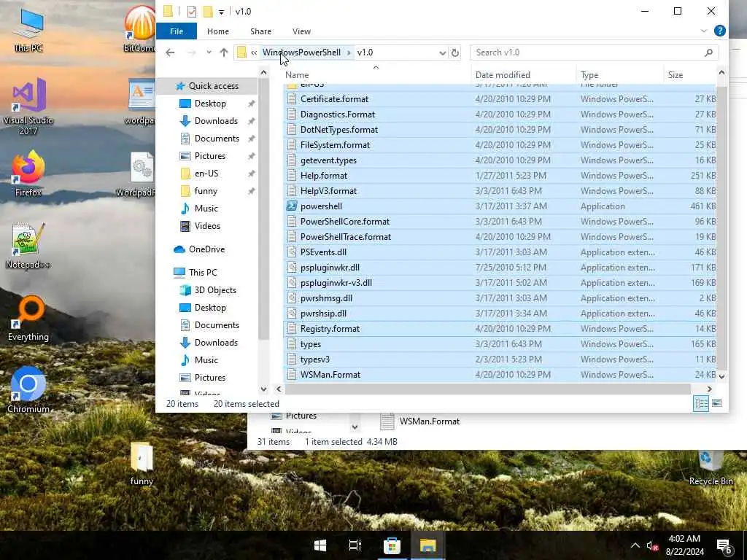The width and height of the screenshot is (747, 560).
Task: Open the Customize Quick Access Toolbar dropdown
Action: tap(222, 12)
